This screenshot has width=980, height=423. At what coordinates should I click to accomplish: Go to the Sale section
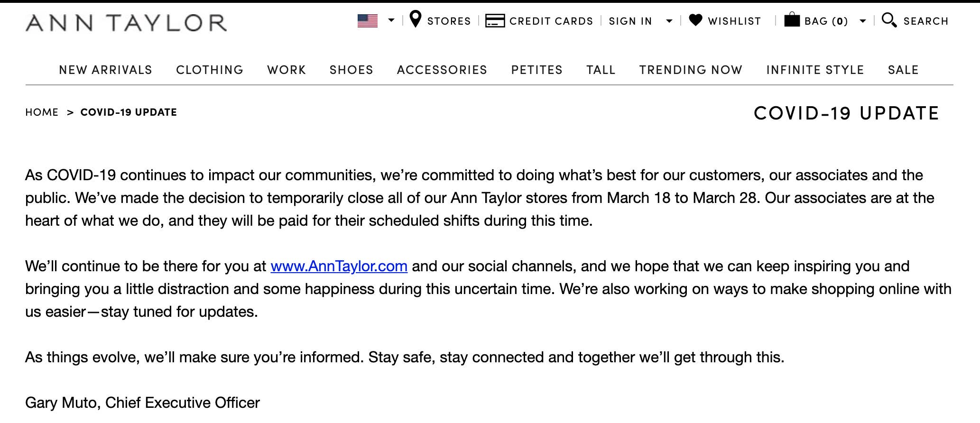[903, 70]
